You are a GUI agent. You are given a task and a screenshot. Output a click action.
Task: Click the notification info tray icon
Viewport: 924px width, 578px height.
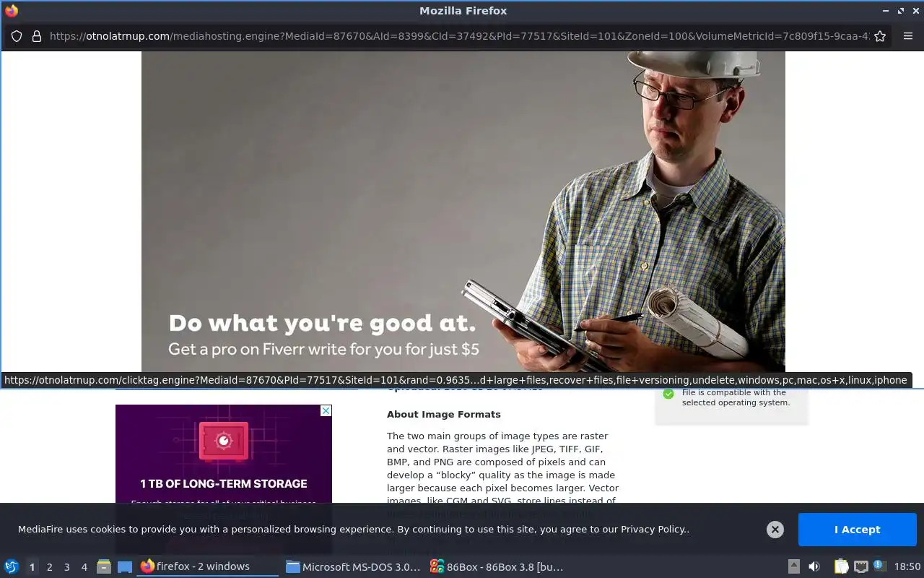tap(879, 566)
